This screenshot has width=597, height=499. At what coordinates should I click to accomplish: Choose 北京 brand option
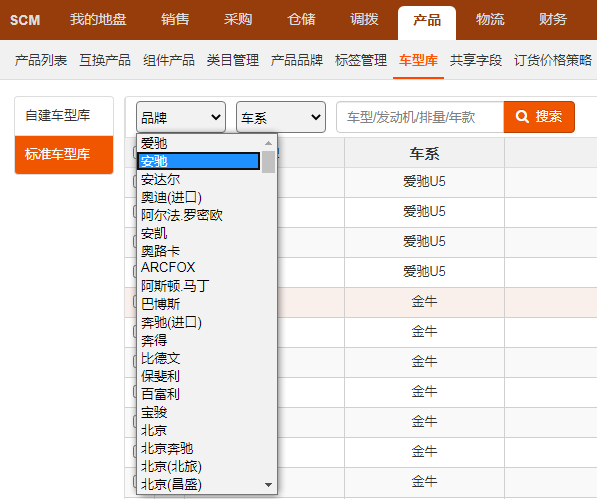tap(199, 430)
